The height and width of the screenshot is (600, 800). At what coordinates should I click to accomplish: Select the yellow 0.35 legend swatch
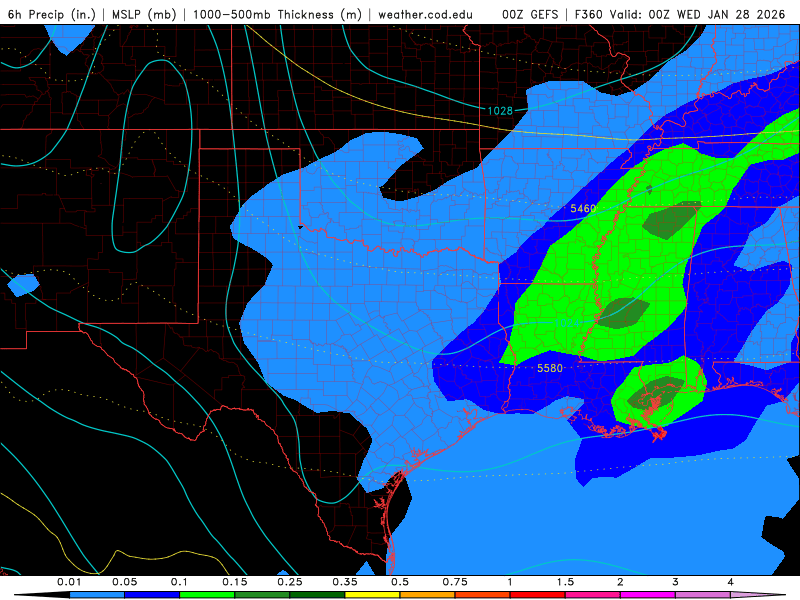[x=373, y=595]
